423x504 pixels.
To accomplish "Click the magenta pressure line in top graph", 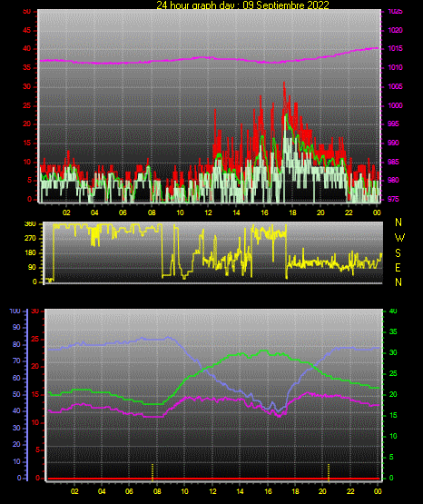I will coord(209,58).
